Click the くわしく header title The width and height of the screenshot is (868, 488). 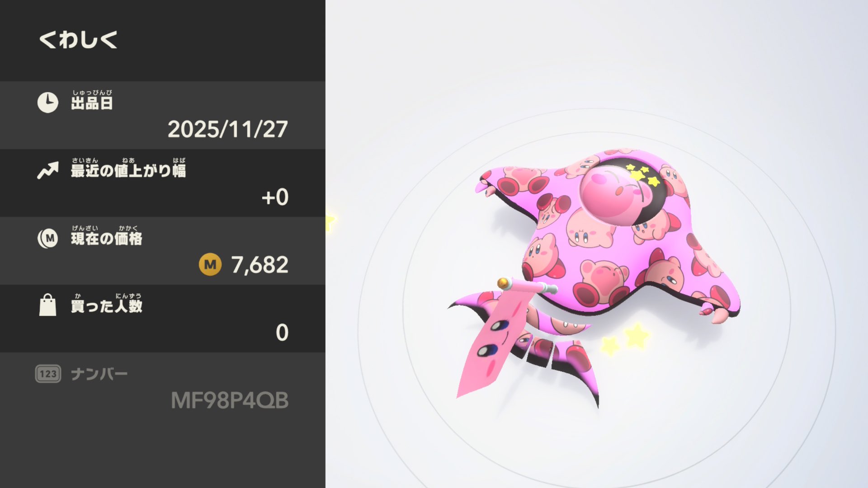point(78,39)
